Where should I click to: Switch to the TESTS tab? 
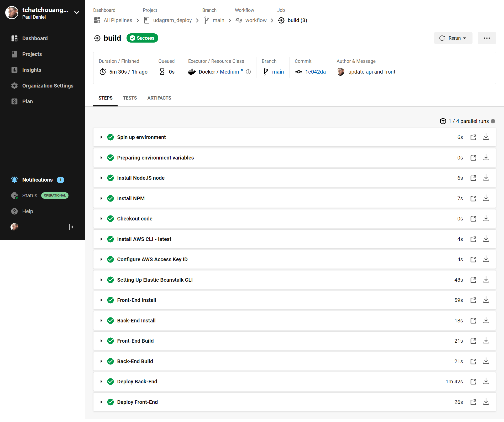[x=130, y=98]
